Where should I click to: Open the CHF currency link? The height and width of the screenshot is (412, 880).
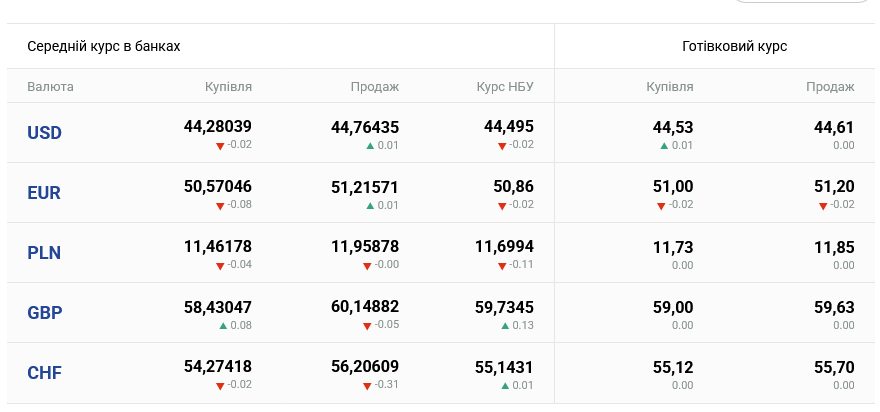click(44, 373)
